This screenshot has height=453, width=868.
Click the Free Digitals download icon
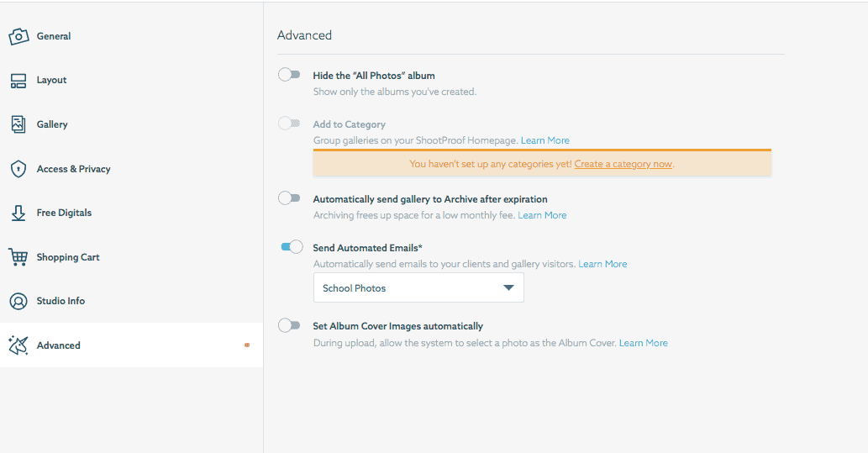coord(18,213)
